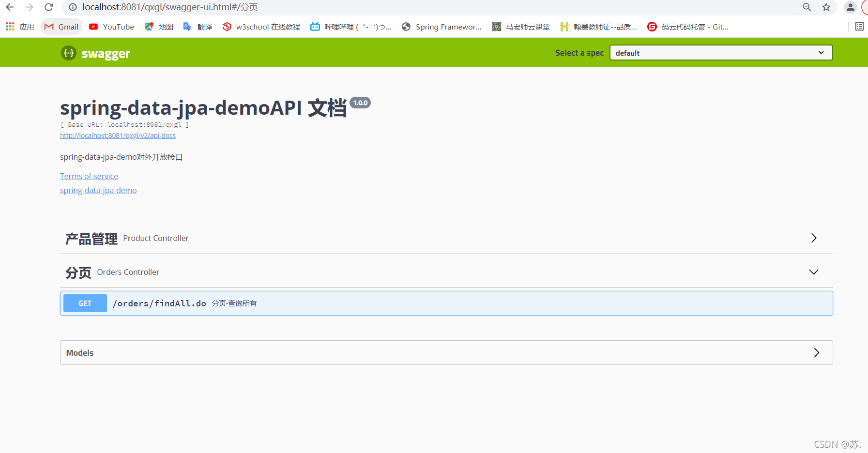Reload the page with the refresh icon

(x=49, y=7)
